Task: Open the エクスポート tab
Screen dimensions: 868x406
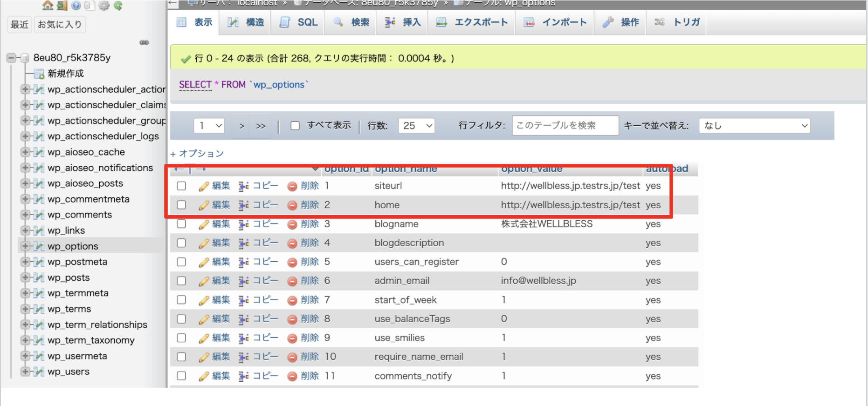Action: pyautogui.click(x=472, y=22)
